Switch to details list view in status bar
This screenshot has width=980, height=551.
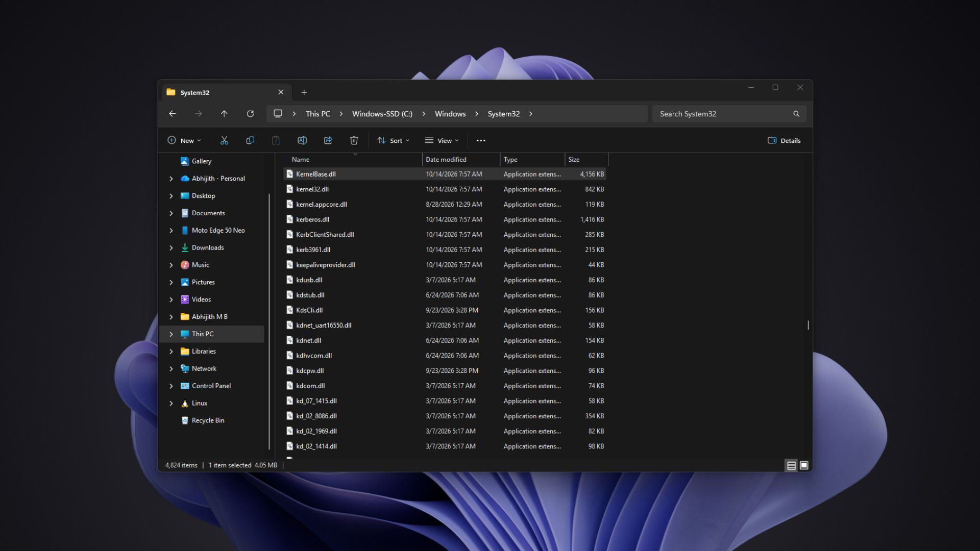791,465
